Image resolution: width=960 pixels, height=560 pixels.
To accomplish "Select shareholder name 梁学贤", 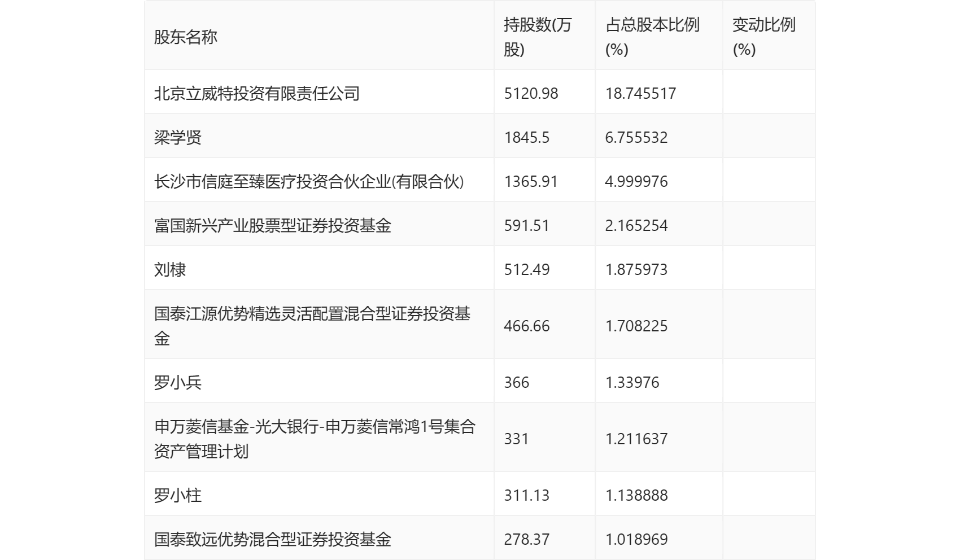I will click(178, 137).
